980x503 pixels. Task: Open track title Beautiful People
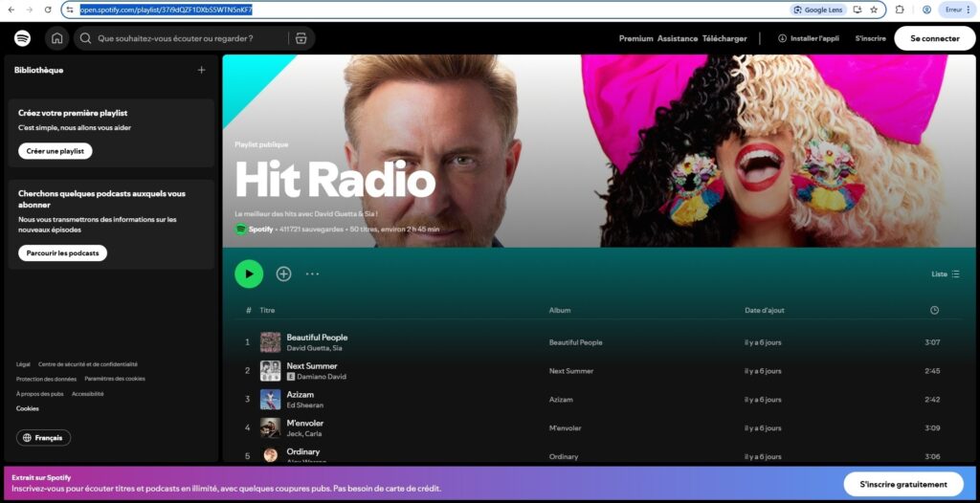(317, 338)
